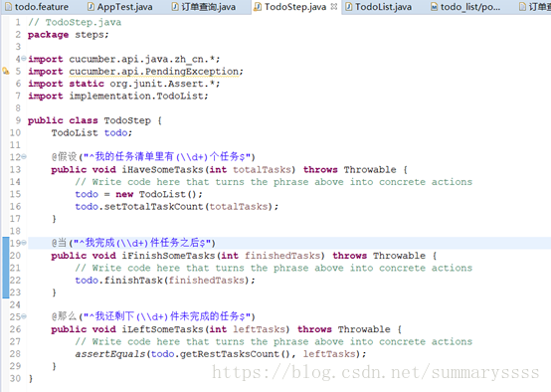Viewport: 551px width, 392px height.
Task: Collapse the import block fold at line 4
Action: 24,59
